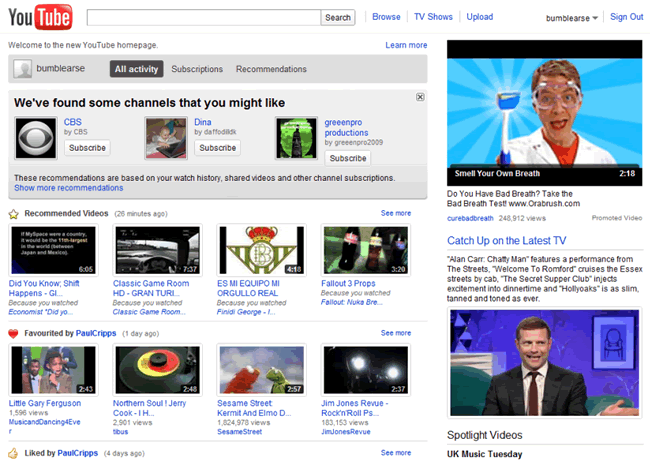See more videos Favourited by PaulCripps
The image size is (650, 460).
pyautogui.click(x=396, y=333)
